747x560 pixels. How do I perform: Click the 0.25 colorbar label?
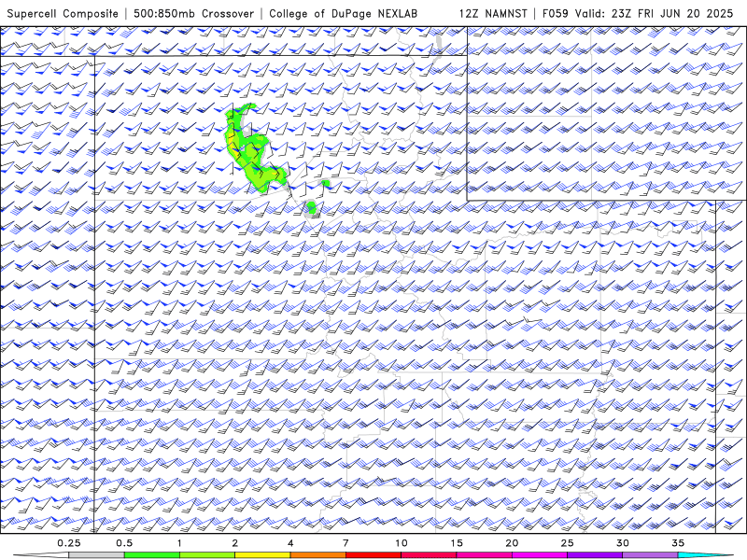coord(69,543)
